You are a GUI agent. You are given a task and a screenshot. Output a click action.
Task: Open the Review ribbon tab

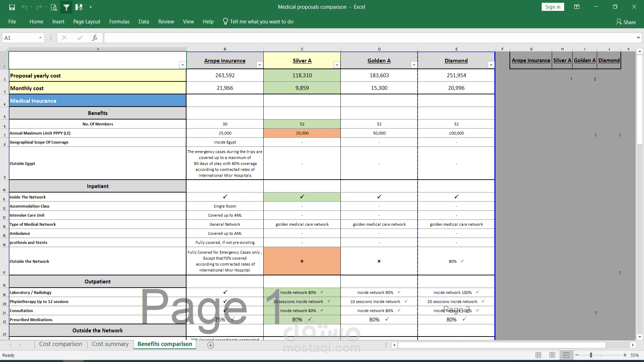tap(166, 21)
